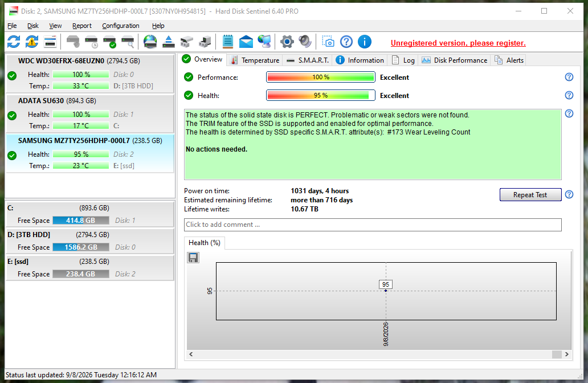Select the ADATA SU630 disk

(90, 113)
